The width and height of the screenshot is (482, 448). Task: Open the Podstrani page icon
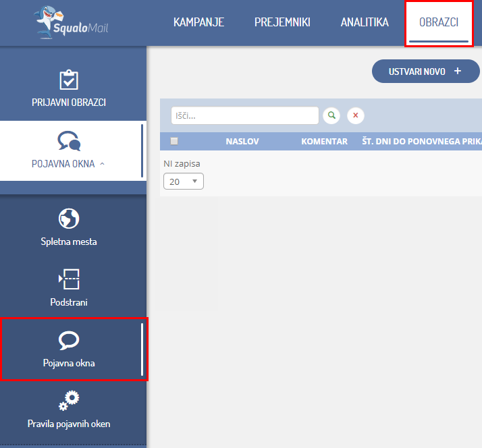(69, 278)
